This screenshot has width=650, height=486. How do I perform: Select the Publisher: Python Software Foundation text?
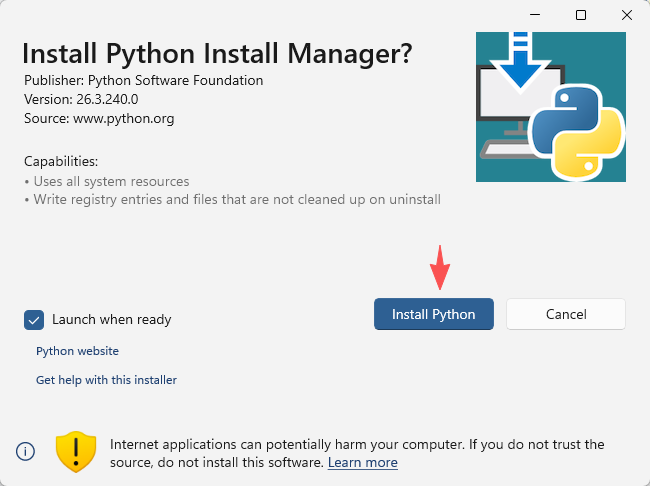[x=143, y=80]
